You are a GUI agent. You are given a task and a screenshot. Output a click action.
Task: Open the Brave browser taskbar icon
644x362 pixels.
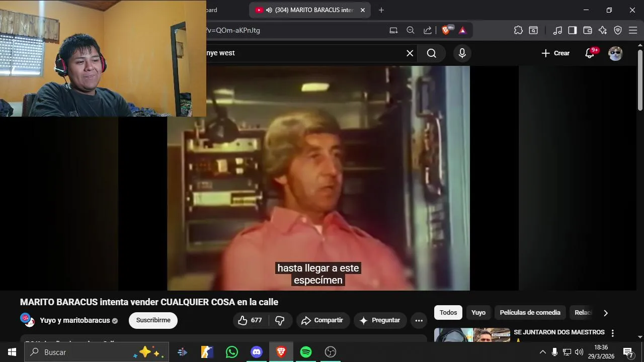point(281,352)
